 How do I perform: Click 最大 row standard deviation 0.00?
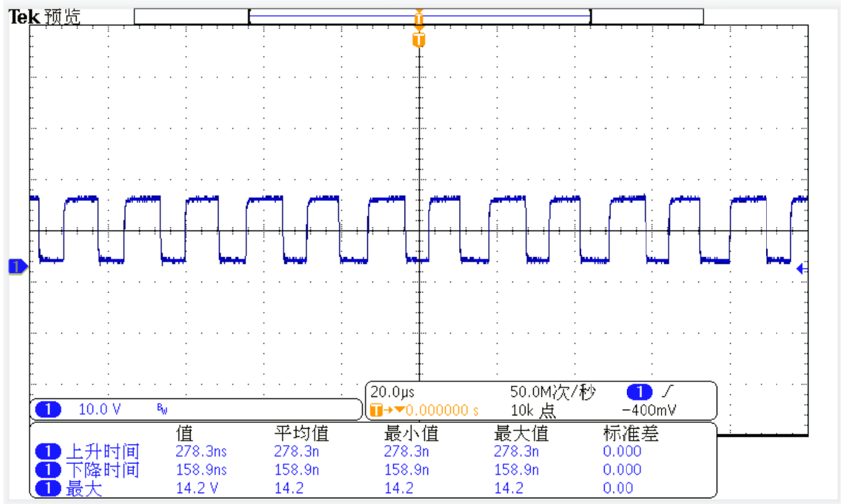tap(618, 488)
